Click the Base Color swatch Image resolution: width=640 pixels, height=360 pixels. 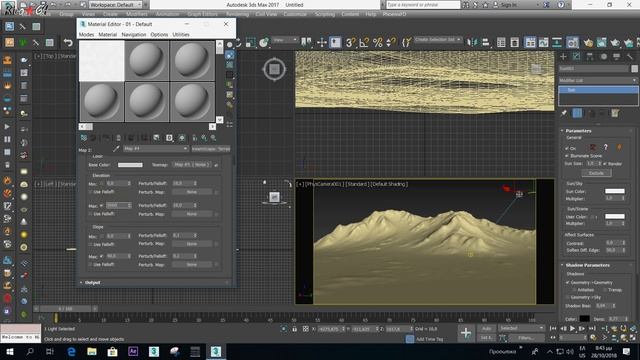tap(130, 165)
